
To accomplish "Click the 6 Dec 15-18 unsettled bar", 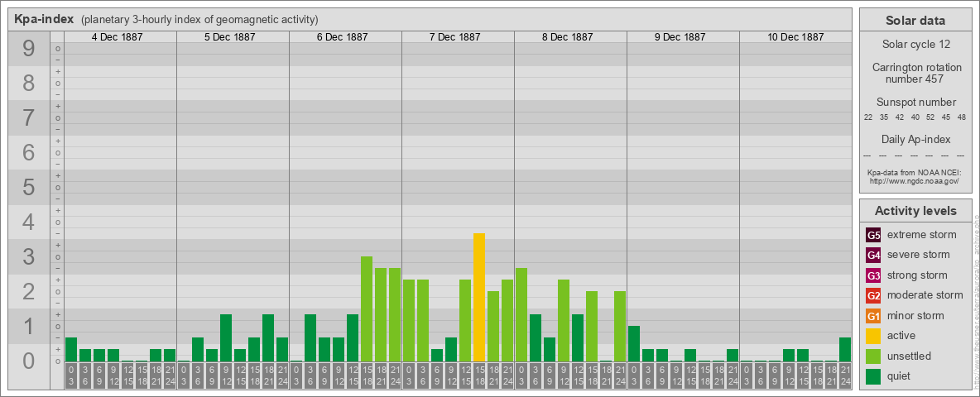I will click(366, 309).
